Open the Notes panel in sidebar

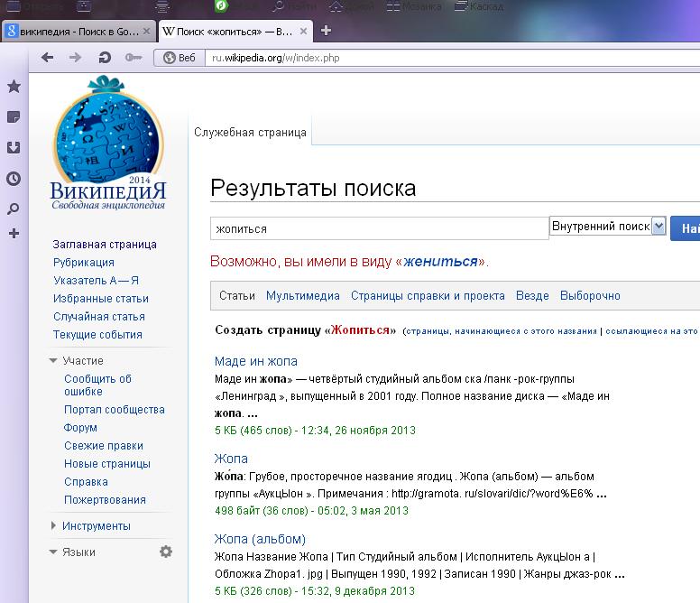pyautogui.click(x=14, y=117)
